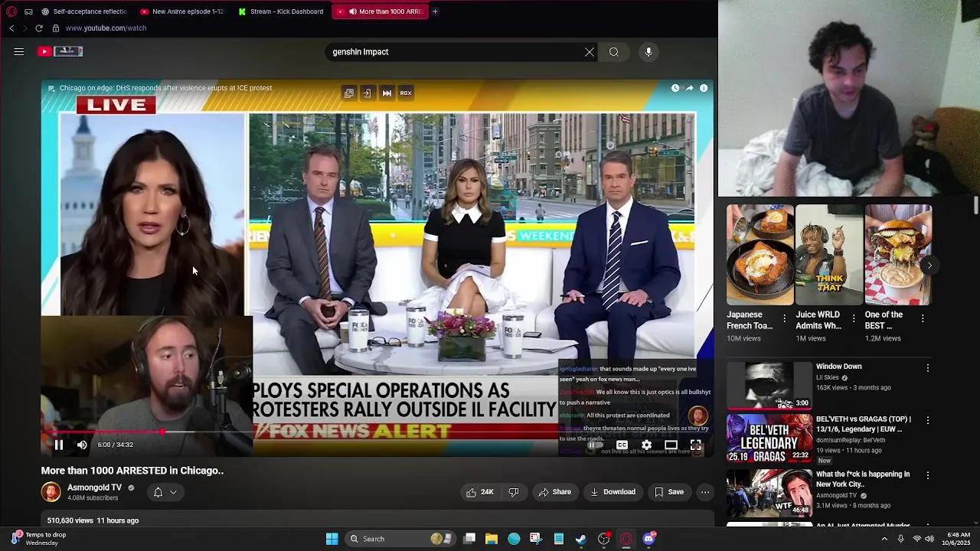Screen dimensions: 980x551
Task: Open the Window Down video title
Action: pos(839,367)
